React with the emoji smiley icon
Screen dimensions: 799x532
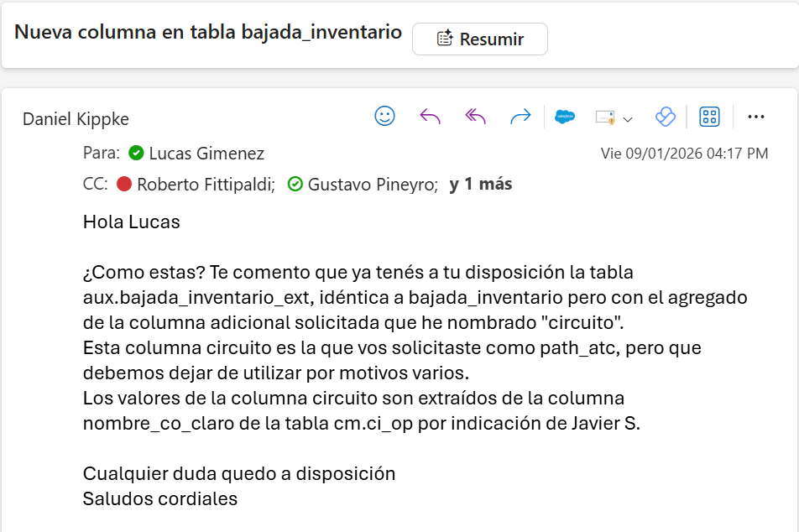pos(384,117)
